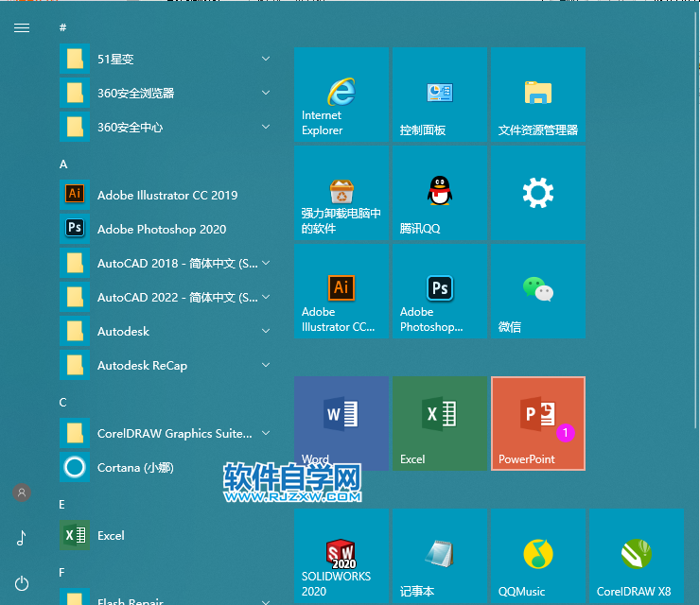Image resolution: width=700 pixels, height=605 pixels.
Task: Launch the SOLIDWORKS 2020 tile
Action: [x=341, y=555]
